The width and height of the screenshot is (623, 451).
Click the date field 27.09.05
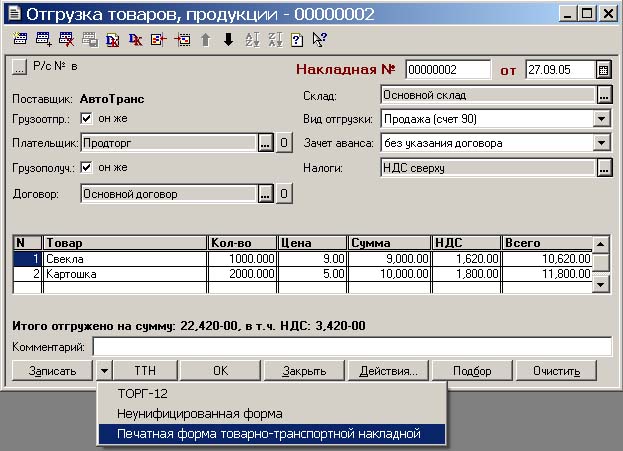coord(560,70)
